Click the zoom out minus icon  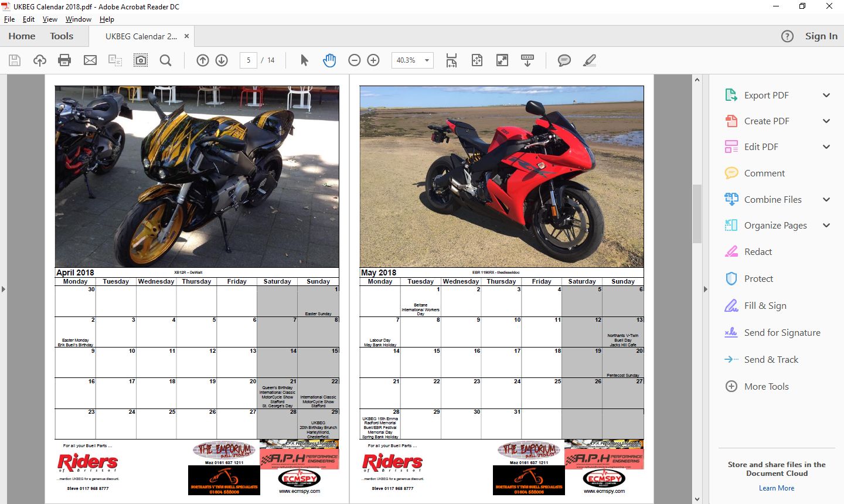click(354, 60)
